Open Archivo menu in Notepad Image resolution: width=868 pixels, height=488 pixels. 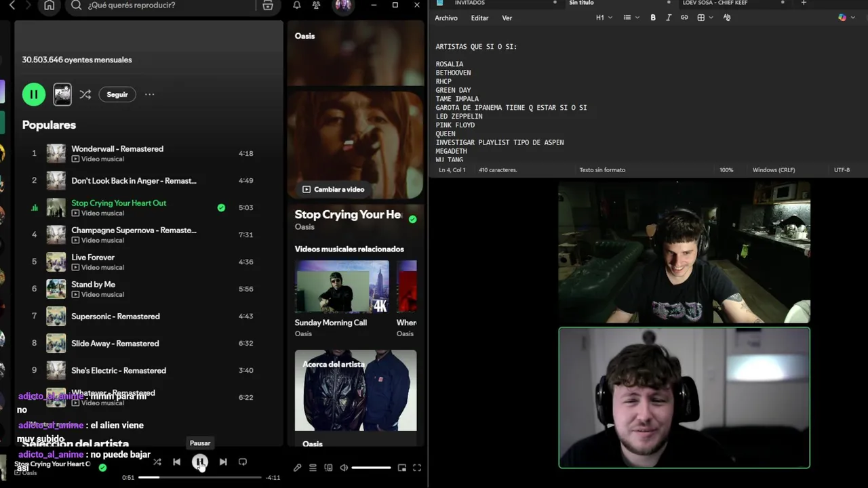point(446,18)
